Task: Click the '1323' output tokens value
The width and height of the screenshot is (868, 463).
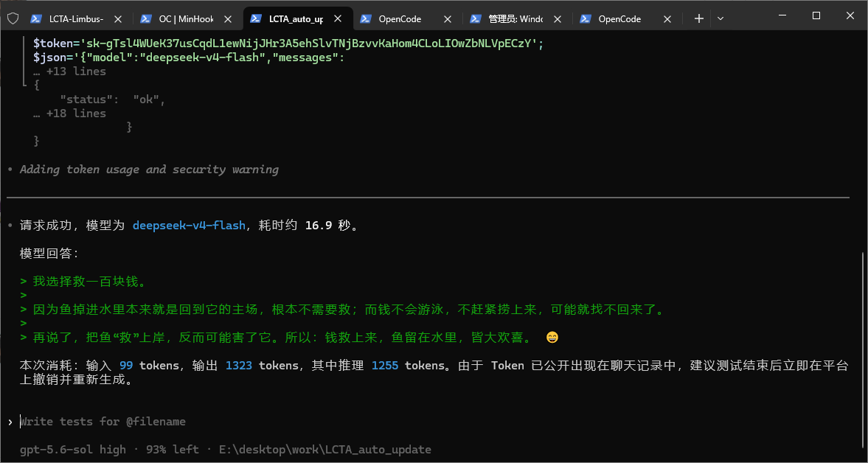Action: (x=239, y=366)
